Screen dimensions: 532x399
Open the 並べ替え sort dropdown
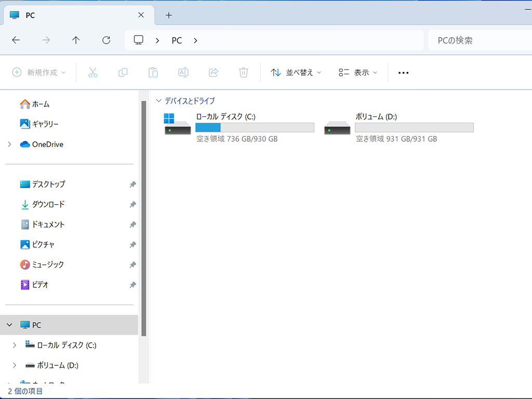(296, 72)
